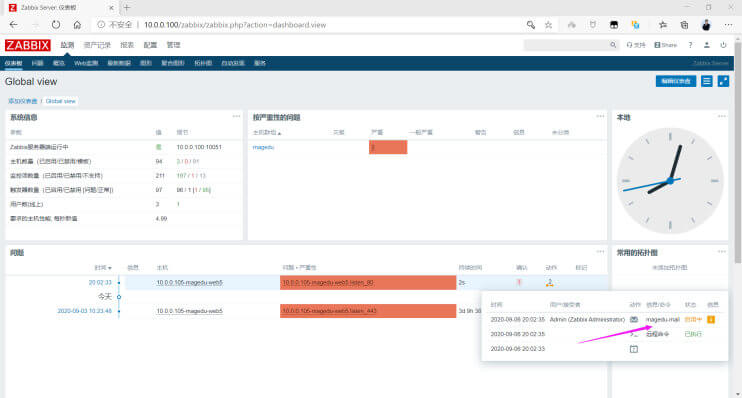Open the 监测 main menu
Image resolution: width=742 pixels, height=398 pixels.
click(67, 45)
